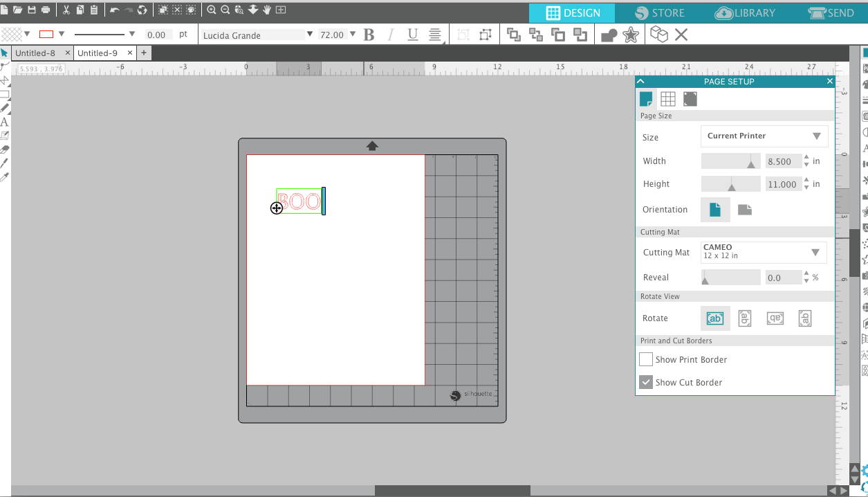Choose the Select arrow tool

4,53
